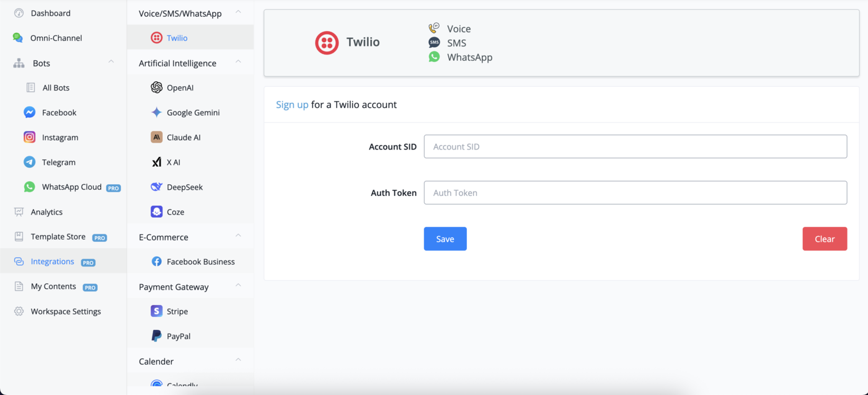Click the All Bots list icon
Image resolution: width=868 pixels, height=395 pixels.
tap(30, 87)
